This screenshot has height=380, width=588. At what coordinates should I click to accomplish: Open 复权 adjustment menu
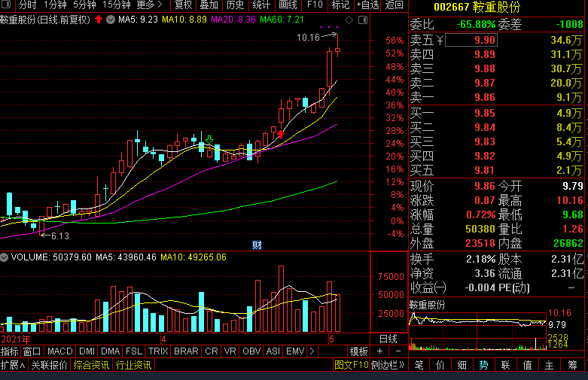pyautogui.click(x=184, y=5)
